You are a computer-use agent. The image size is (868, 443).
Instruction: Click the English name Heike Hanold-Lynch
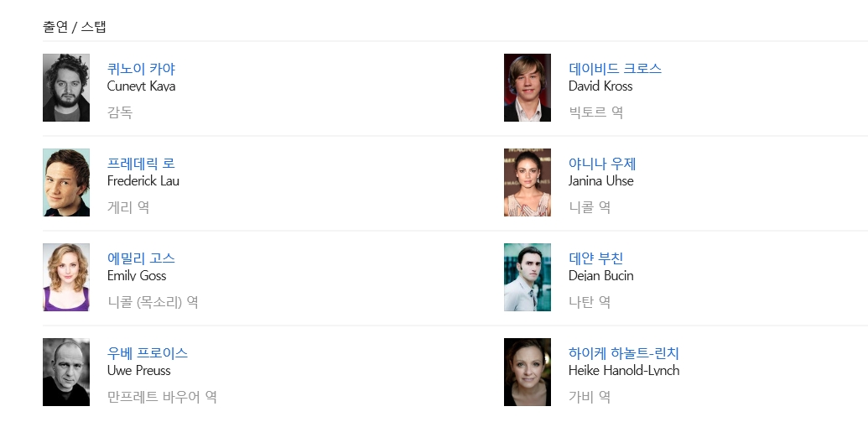(624, 371)
